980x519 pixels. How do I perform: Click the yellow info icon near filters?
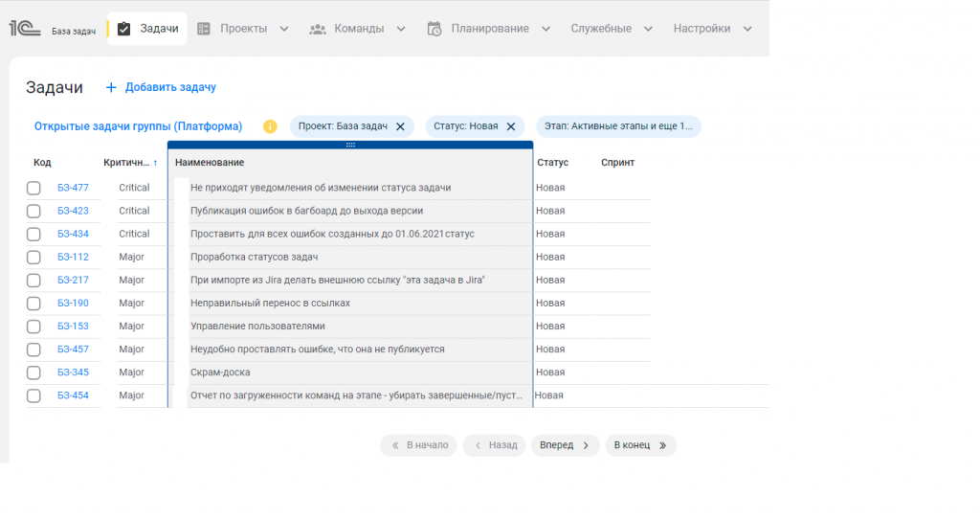pyautogui.click(x=270, y=126)
